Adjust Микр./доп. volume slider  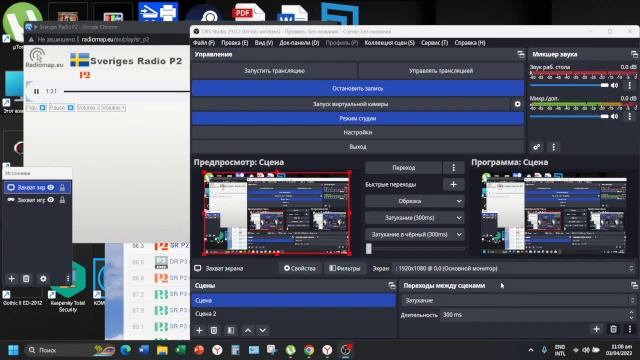(x=569, y=116)
